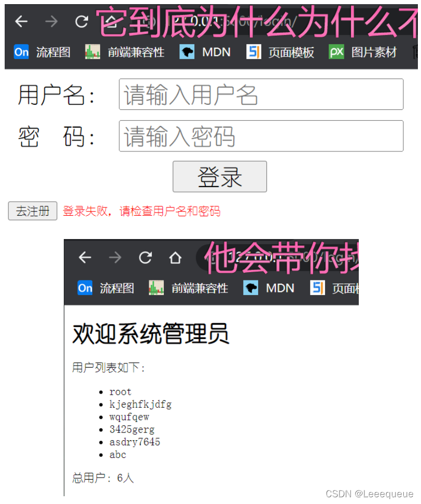The height and width of the screenshot is (504, 421).
Task: Open 流程图 bookmark in lower browser
Action: coord(106,288)
